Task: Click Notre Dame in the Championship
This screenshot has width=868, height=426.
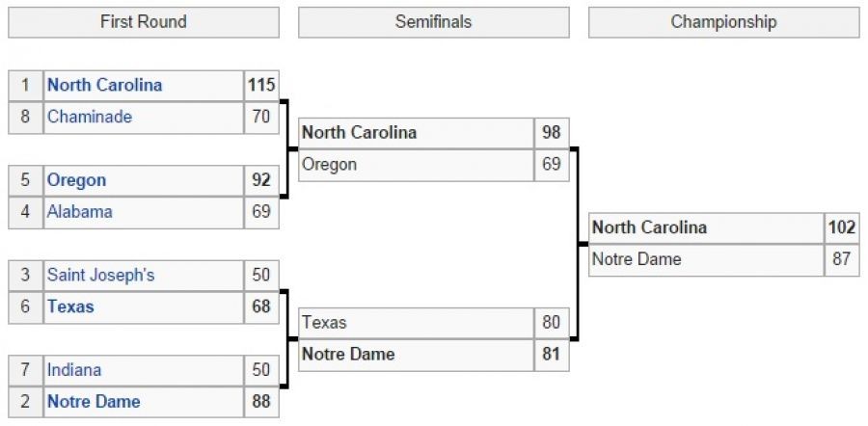Action: point(637,259)
